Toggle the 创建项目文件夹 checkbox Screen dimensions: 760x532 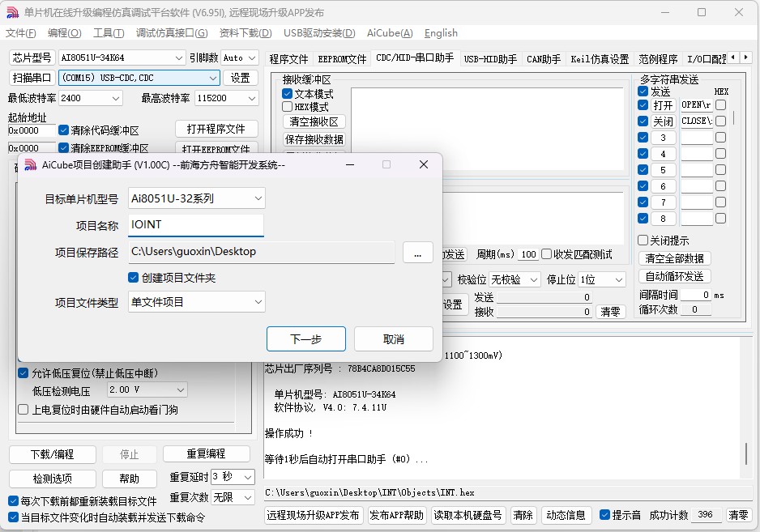(x=134, y=278)
